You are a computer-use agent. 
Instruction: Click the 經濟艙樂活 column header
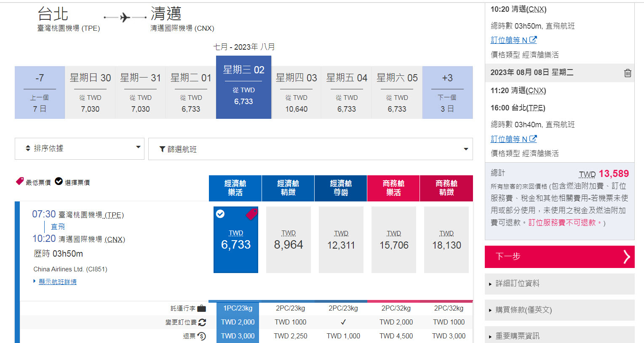coord(235,188)
